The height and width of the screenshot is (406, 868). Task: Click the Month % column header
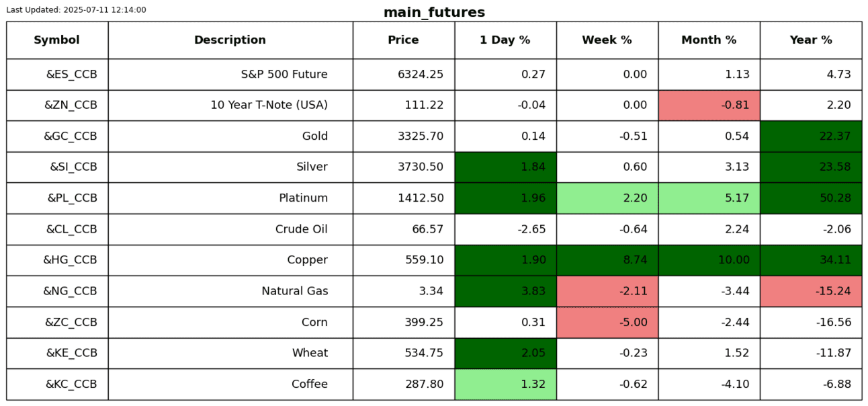(x=709, y=40)
